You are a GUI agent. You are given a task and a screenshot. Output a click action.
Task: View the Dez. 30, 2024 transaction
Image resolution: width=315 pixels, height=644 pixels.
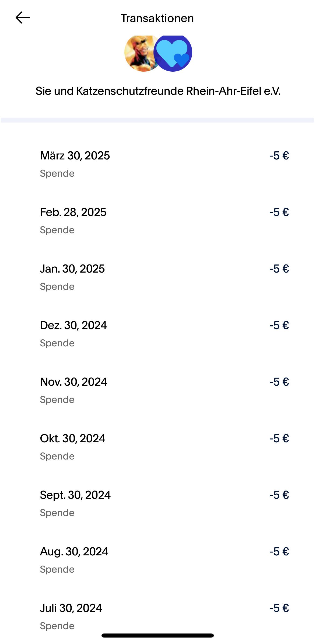(73, 325)
